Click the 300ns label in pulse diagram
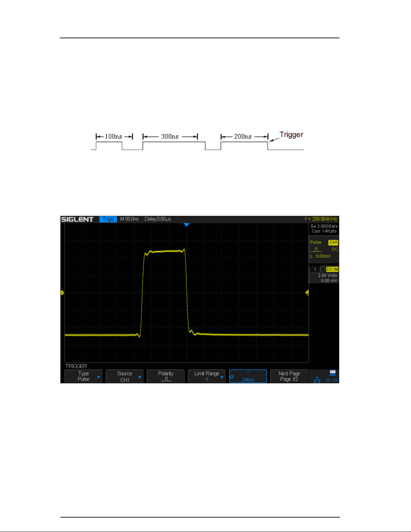411x532 pixels. pyautogui.click(x=170, y=136)
